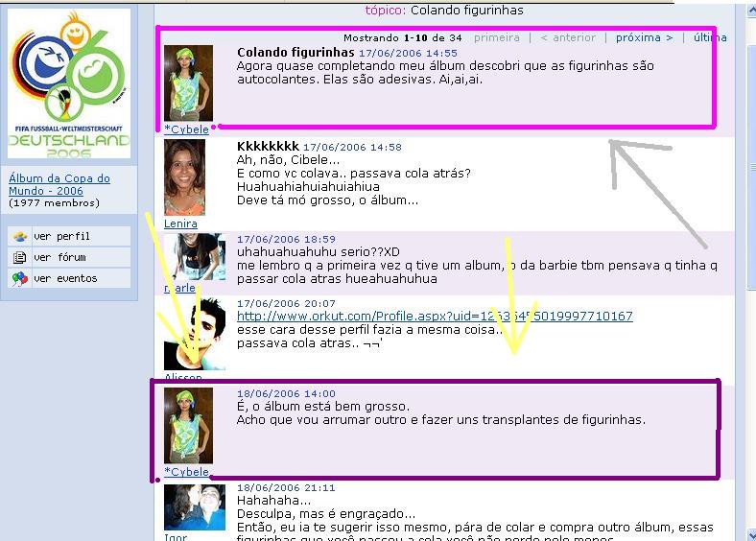Viewport: 756px width, 541px height.
Task: Click the 'ver fórum' document icon
Action: tap(20, 257)
